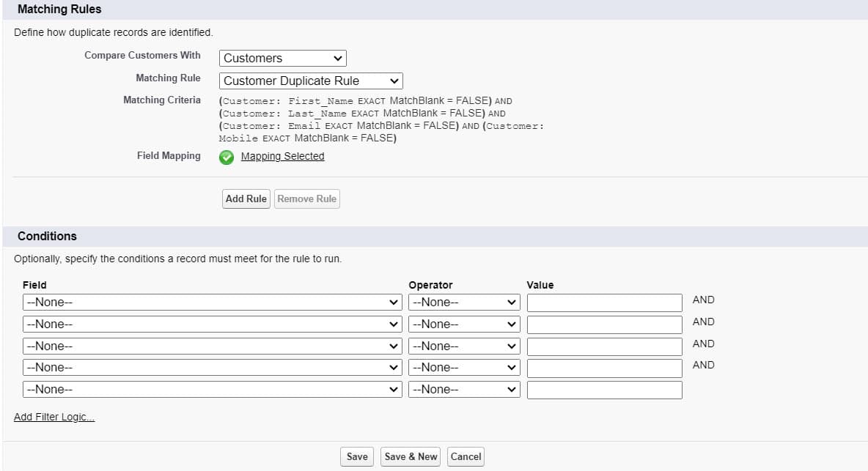Open the Mapping Selected link
The width and height of the screenshot is (868, 471).
[282, 157]
